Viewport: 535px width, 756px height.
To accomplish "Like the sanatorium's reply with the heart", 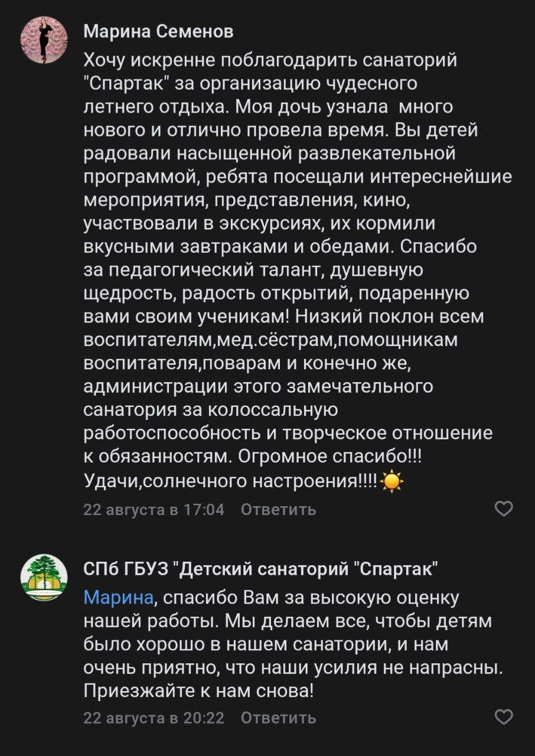I will coord(503,717).
